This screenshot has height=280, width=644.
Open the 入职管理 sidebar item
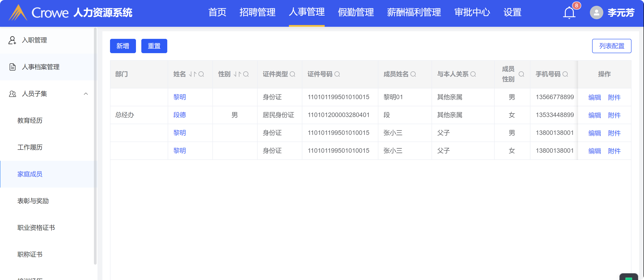pos(34,40)
